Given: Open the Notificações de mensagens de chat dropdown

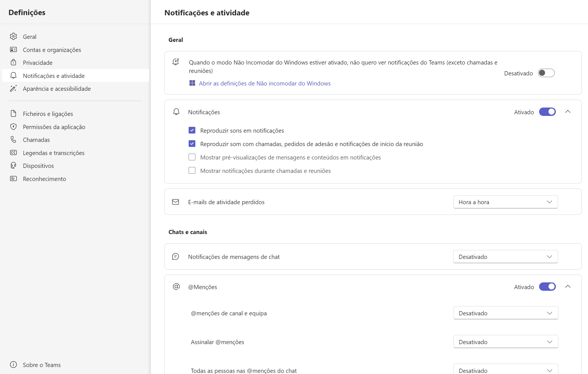Looking at the screenshot, I should 505,256.
